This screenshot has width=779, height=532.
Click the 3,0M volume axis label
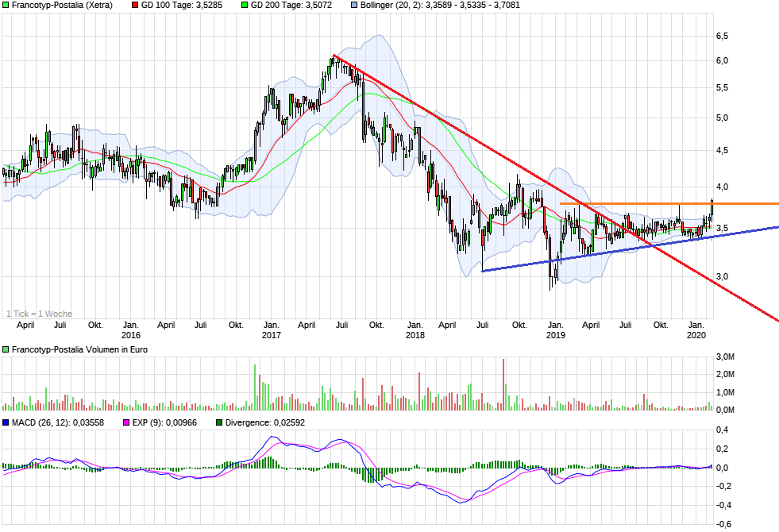725,357
